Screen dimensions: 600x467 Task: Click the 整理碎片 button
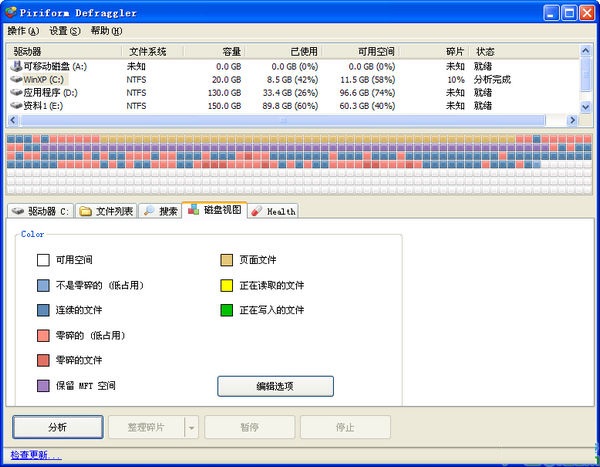pos(146,427)
